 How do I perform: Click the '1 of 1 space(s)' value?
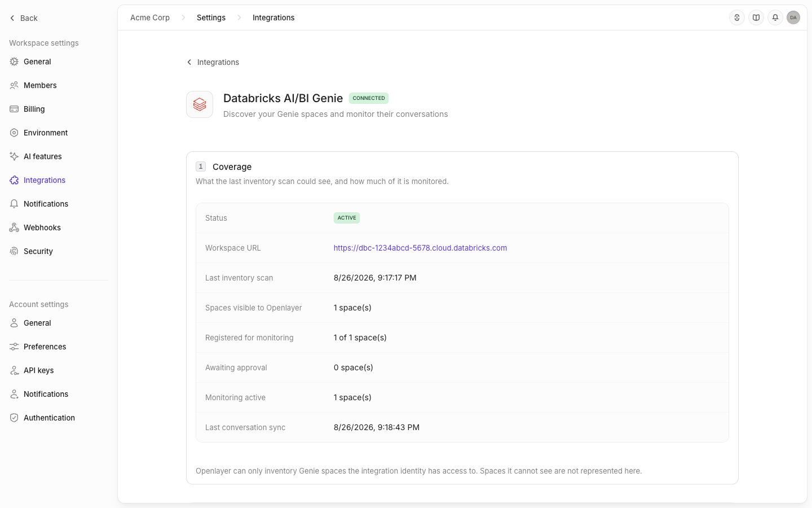[x=360, y=338]
